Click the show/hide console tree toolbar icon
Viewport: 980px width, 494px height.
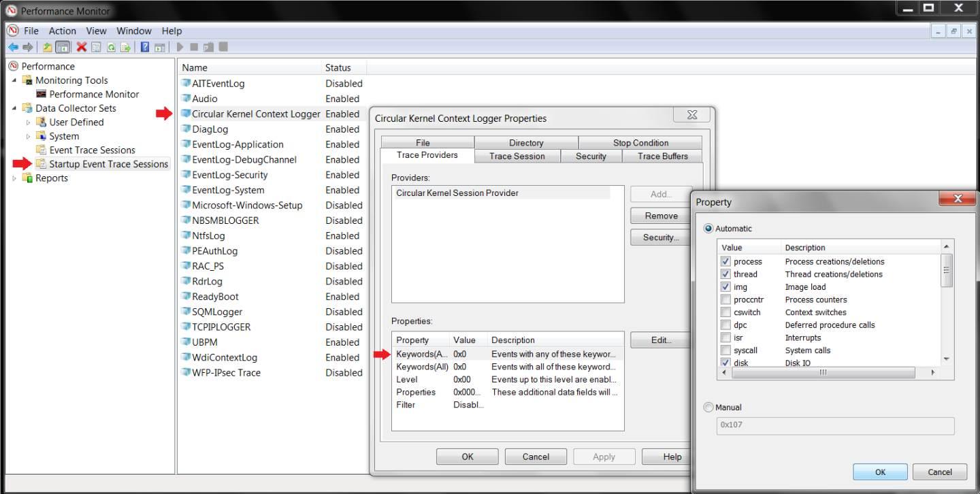63,46
